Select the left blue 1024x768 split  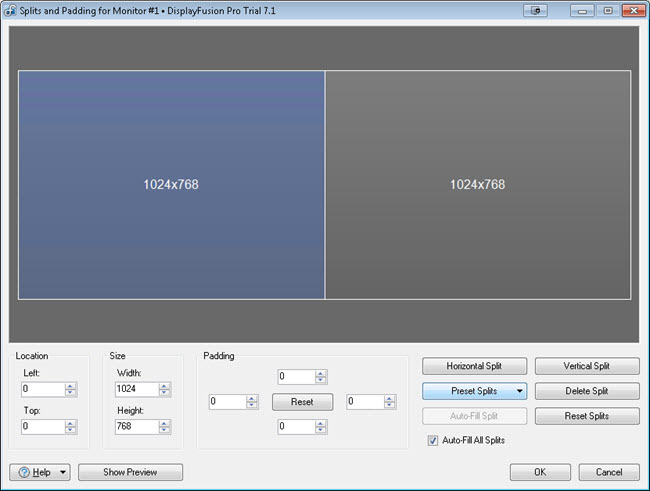click(x=171, y=185)
